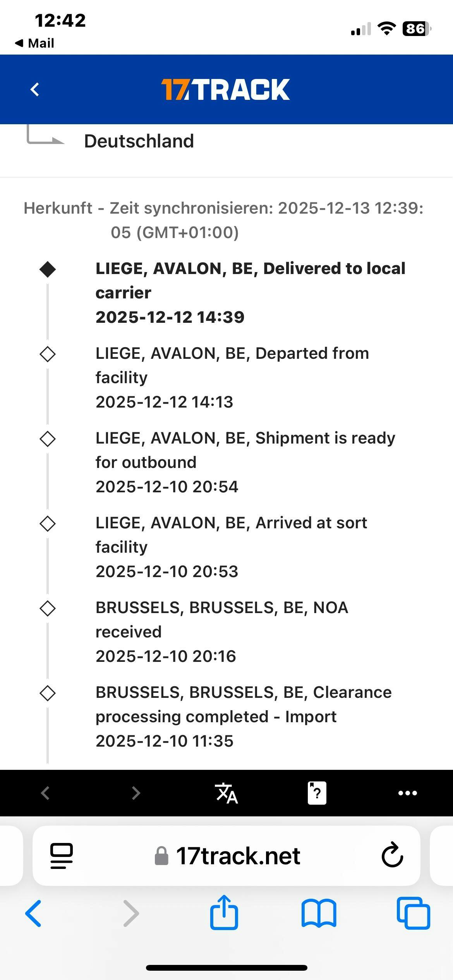This screenshot has height=980, width=453.
Task: Select the 'Departed from facility' timeline diamond
Action: [48, 354]
